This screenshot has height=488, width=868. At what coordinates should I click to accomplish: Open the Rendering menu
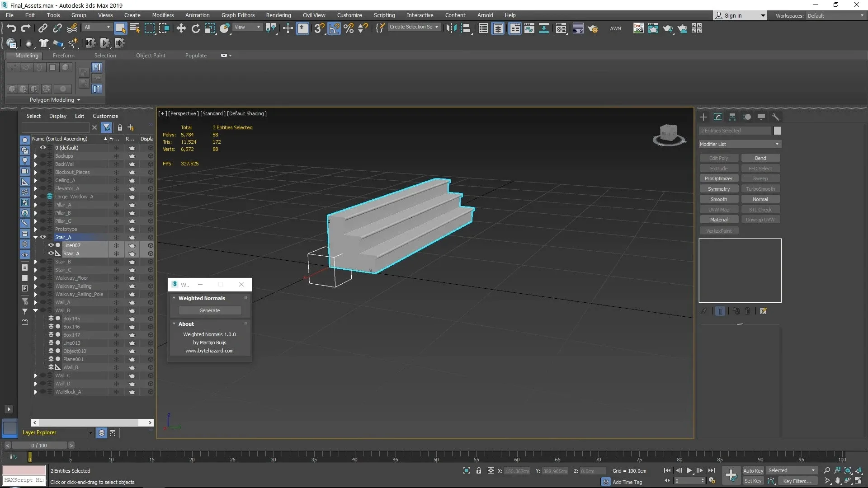pyautogui.click(x=278, y=15)
